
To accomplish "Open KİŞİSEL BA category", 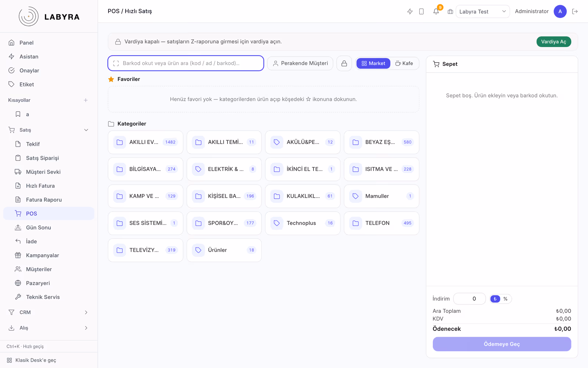I will [x=224, y=196].
